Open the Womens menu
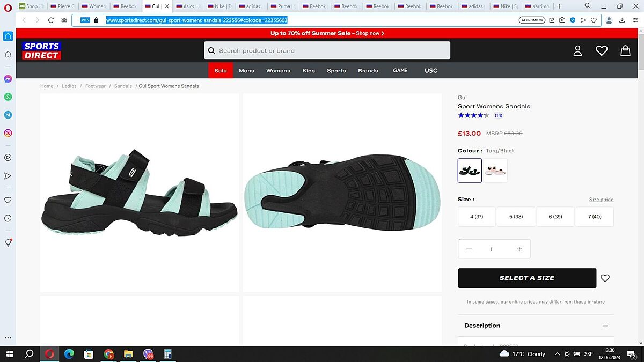The width and height of the screenshot is (644, 362). point(278,71)
